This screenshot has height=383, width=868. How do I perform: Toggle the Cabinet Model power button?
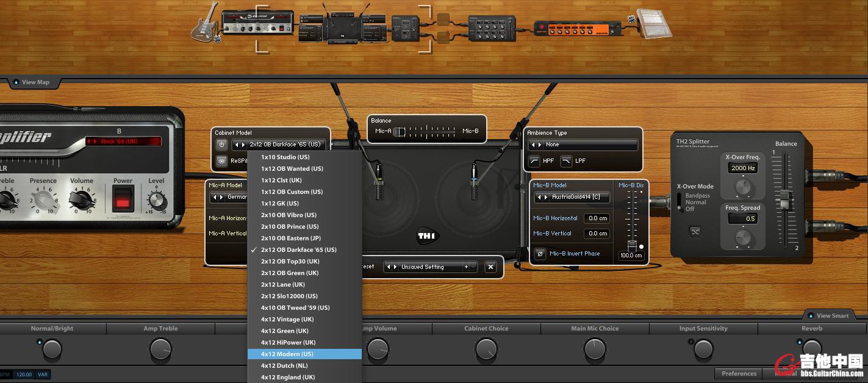(221, 145)
